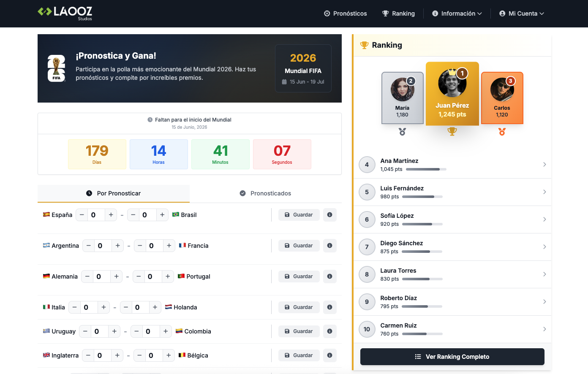Click the clock icon on Por Pronosticar tab
The width and height of the screenshot is (588, 374).
coord(89,193)
